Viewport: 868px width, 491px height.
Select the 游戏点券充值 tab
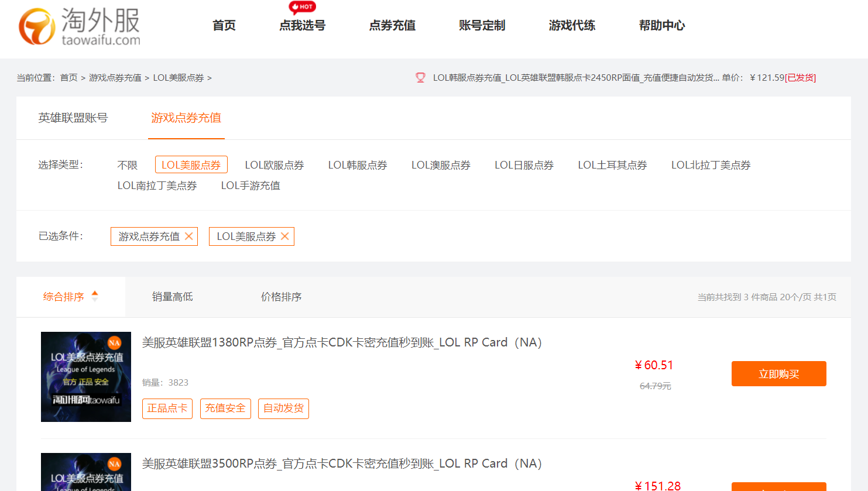point(186,118)
